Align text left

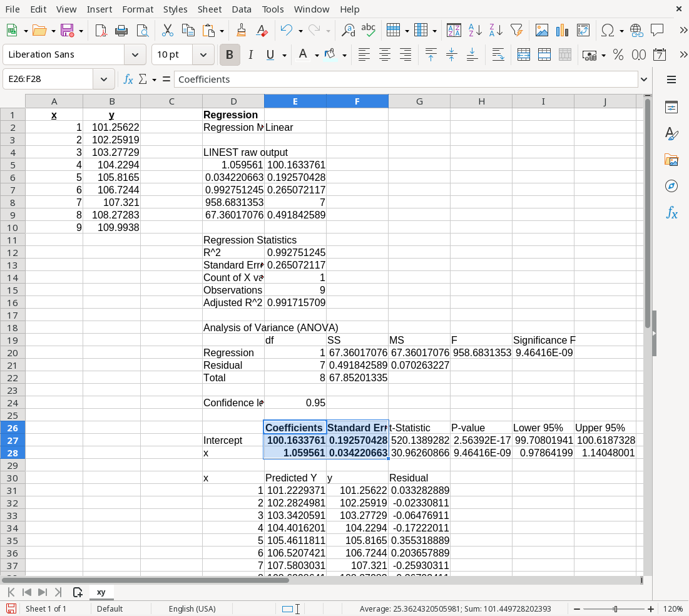pyautogui.click(x=364, y=54)
